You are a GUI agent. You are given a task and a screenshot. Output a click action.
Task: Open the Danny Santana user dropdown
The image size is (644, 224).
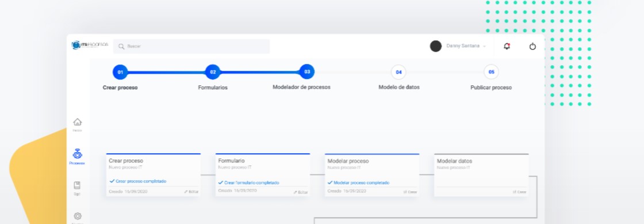466,46
